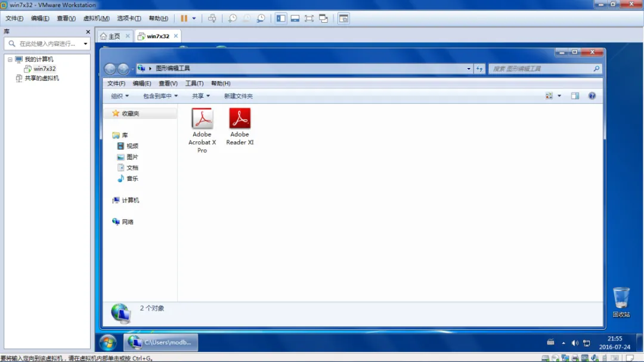Open VMware 帮助(H) menu
Viewport: 644px width, 362px height.
point(158,18)
